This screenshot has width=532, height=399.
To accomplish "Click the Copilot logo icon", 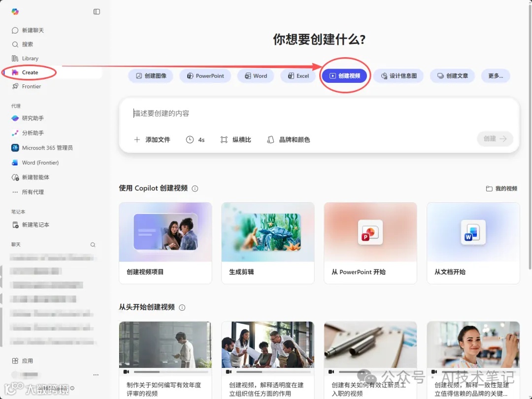I will coord(15,11).
